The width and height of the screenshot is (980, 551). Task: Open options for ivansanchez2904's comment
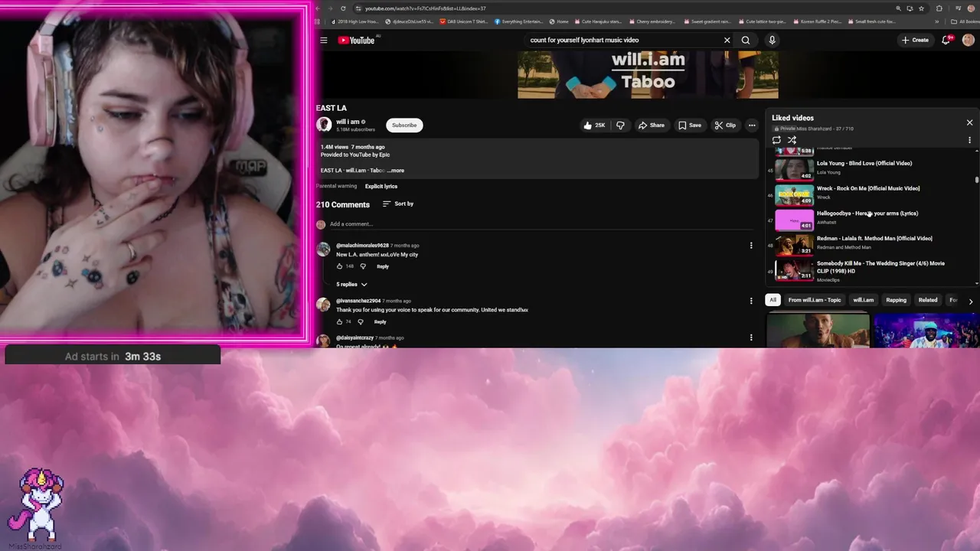point(751,301)
